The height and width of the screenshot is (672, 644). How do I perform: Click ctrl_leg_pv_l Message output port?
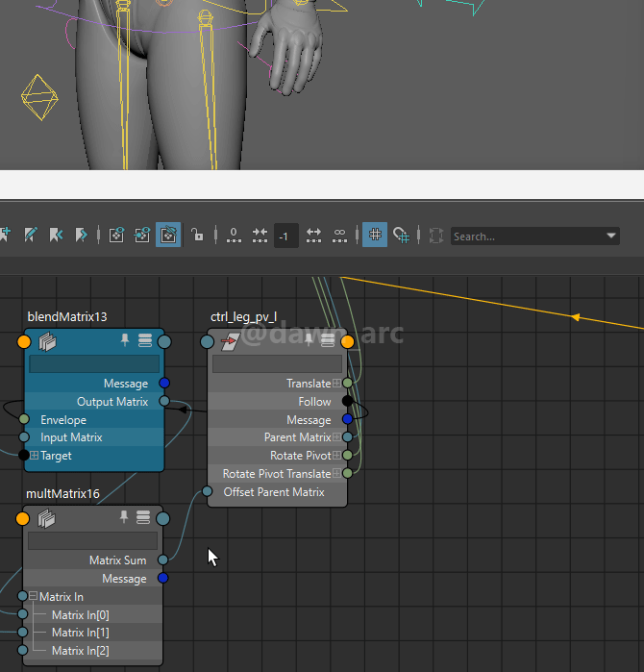coord(348,419)
